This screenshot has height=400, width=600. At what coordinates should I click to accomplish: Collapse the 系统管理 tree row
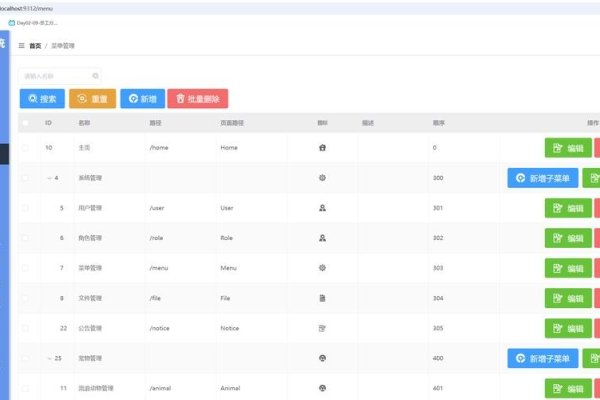coord(47,178)
